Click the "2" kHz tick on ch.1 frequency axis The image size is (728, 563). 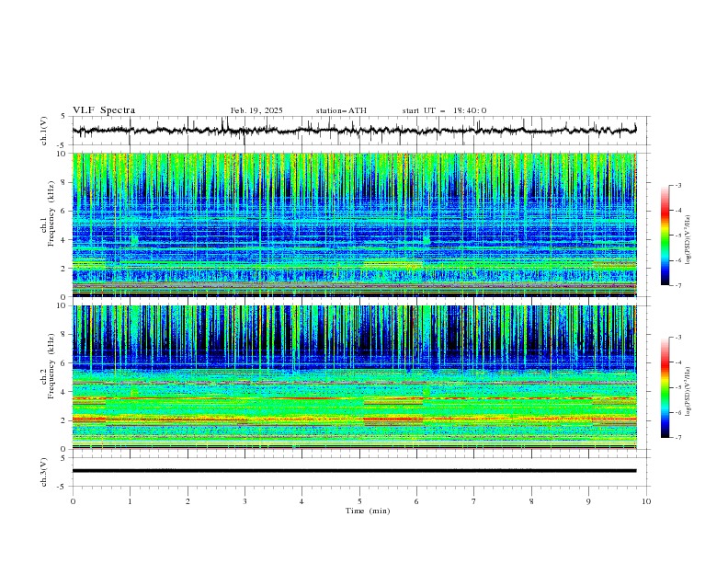[x=65, y=269]
